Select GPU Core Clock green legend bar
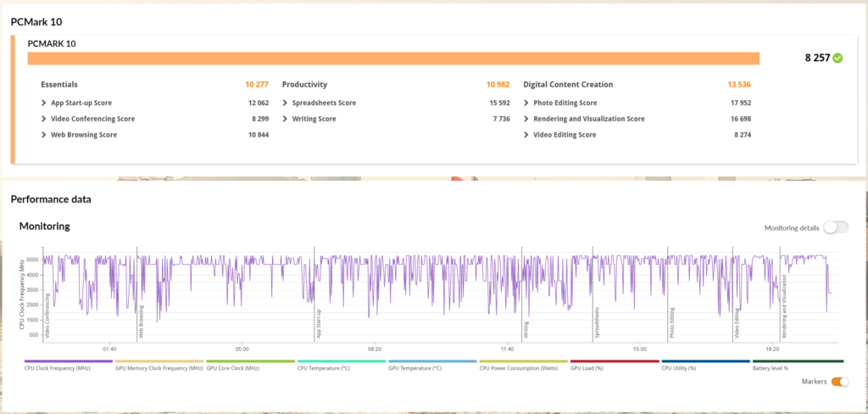Viewport: 868px width, 414px height. (250, 361)
